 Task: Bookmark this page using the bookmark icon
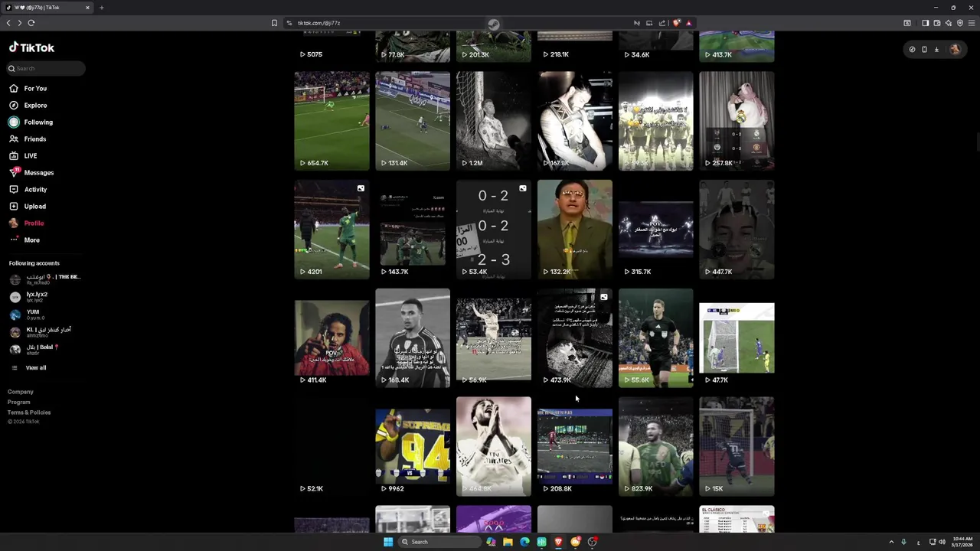pyautogui.click(x=274, y=23)
